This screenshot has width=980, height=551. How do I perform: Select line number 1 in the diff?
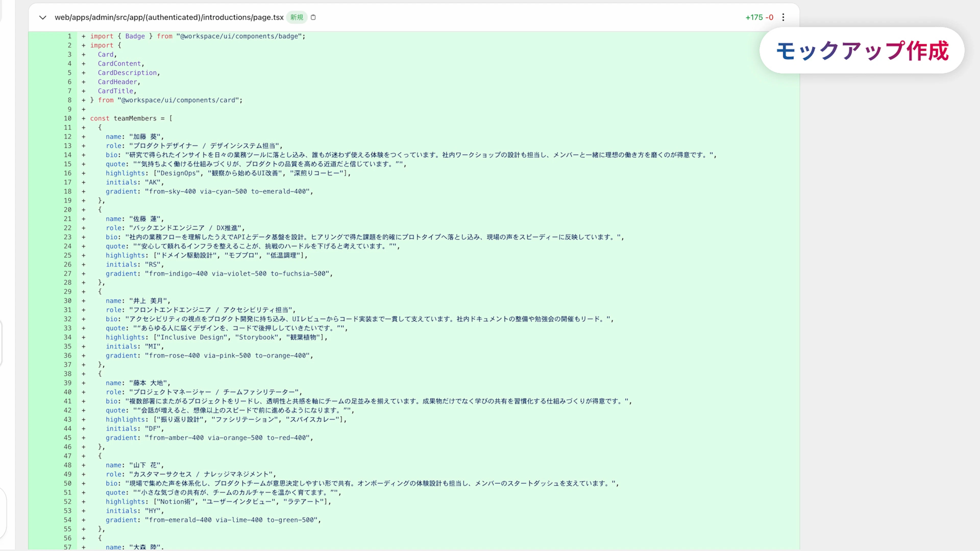coord(69,36)
